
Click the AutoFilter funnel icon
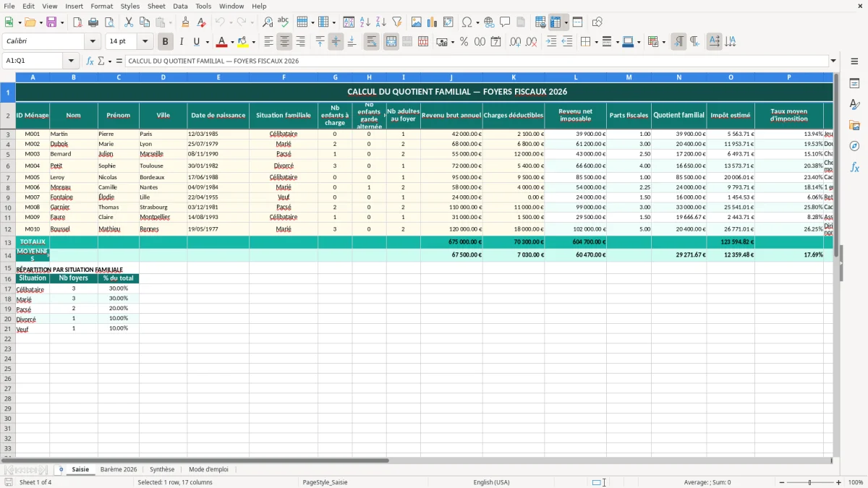[397, 22]
